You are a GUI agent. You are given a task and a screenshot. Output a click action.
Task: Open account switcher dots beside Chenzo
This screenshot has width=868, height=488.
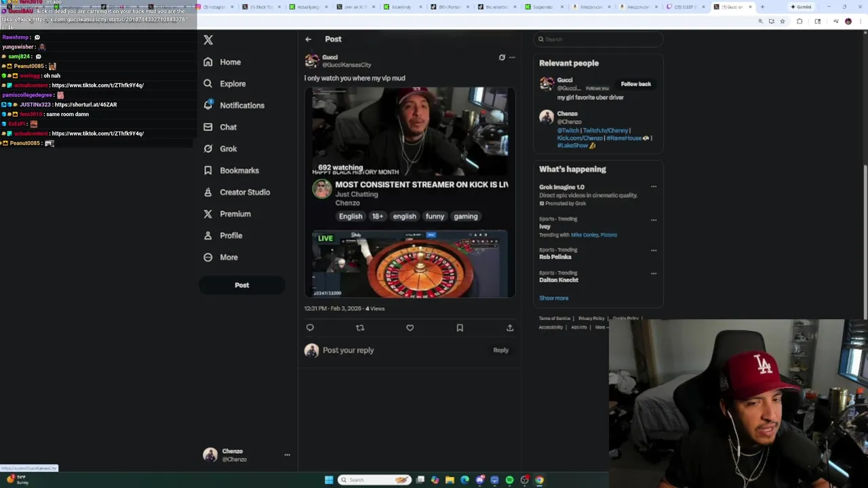click(287, 455)
